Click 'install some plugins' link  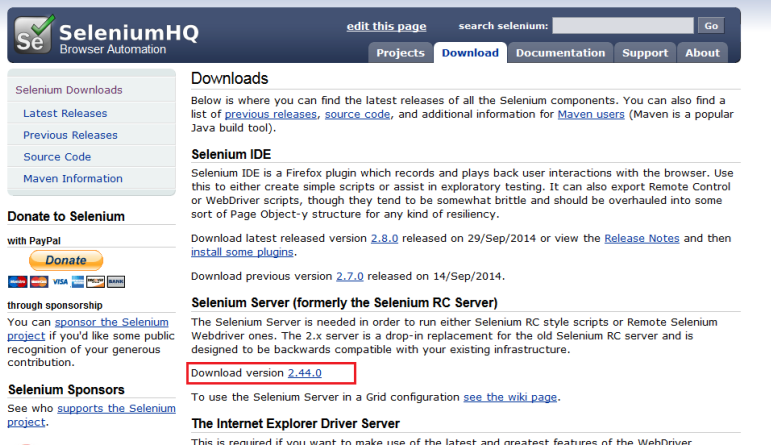coord(242,252)
